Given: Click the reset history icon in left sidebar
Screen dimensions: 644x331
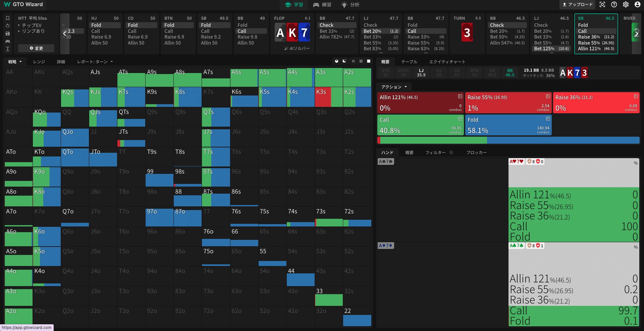Looking at the screenshot, I should click(x=8, y=26).
